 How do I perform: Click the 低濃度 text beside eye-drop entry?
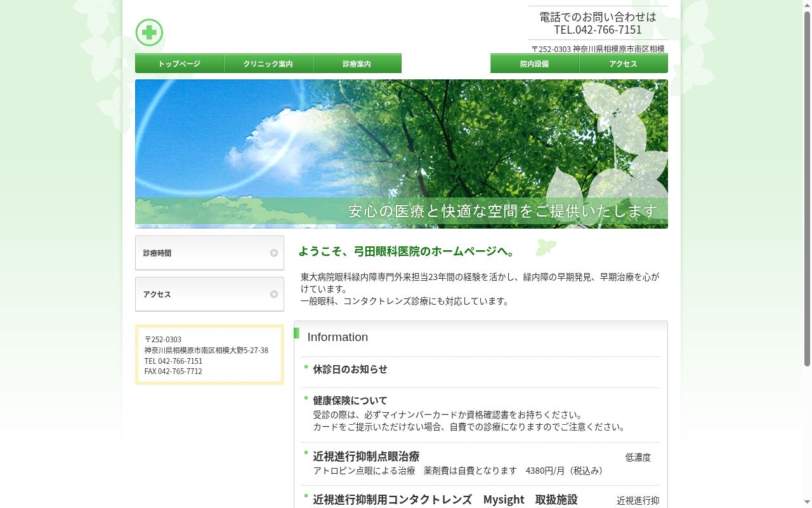638,457
